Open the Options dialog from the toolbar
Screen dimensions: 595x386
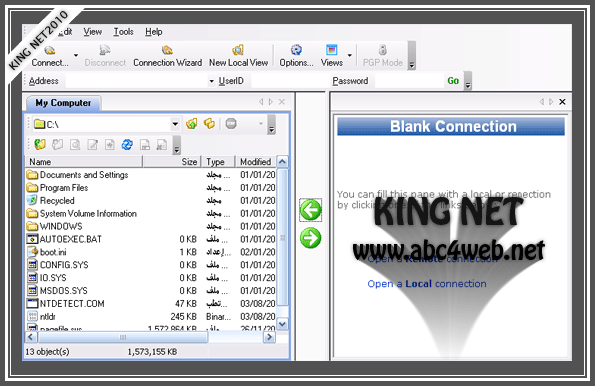296,56
